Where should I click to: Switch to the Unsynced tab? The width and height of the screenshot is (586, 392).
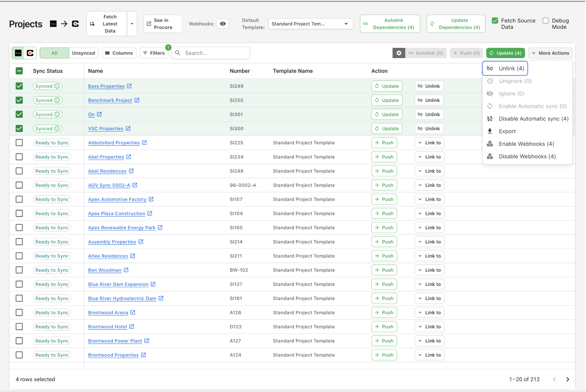pos(83,53)
